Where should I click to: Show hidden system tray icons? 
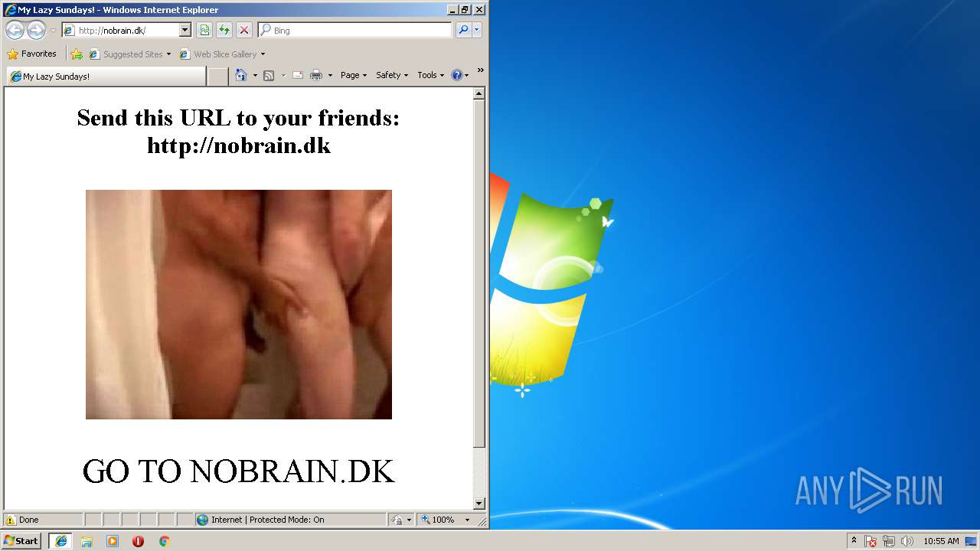tap(854, 540)
